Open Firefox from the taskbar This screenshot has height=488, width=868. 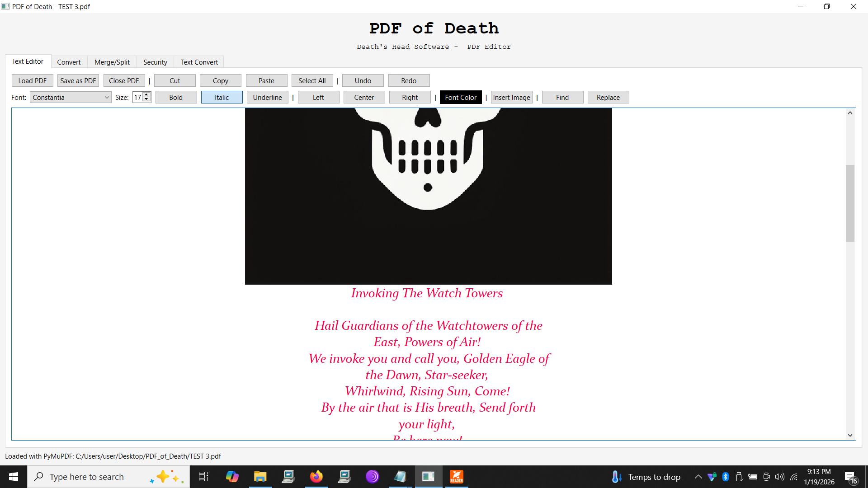316,477
